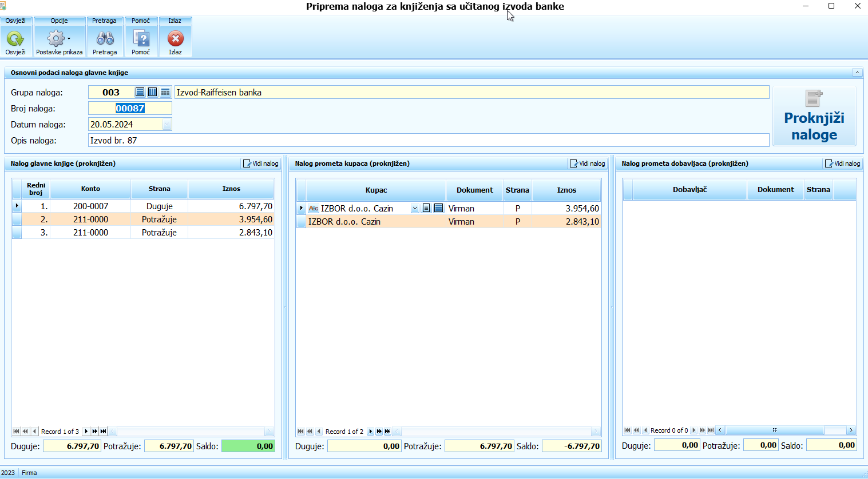Expand the Kupac IZBOR d.o.o. dropdown

(415, 209)
